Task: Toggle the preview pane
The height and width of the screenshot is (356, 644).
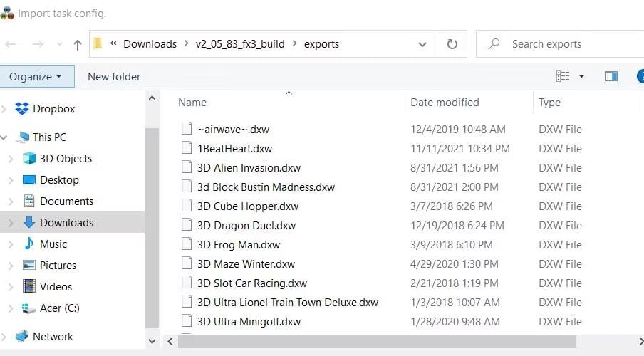Action: click(611, 76)
